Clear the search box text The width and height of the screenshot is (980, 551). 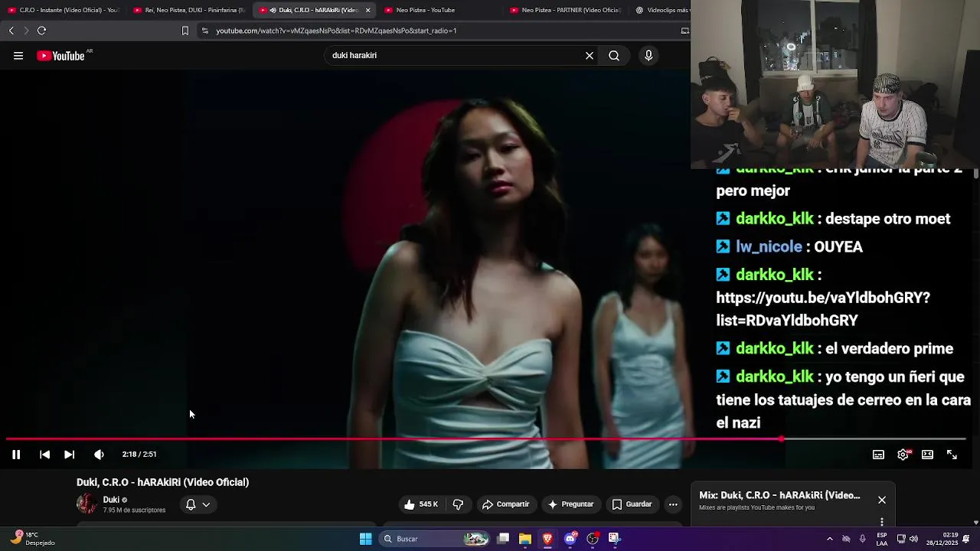590,56
